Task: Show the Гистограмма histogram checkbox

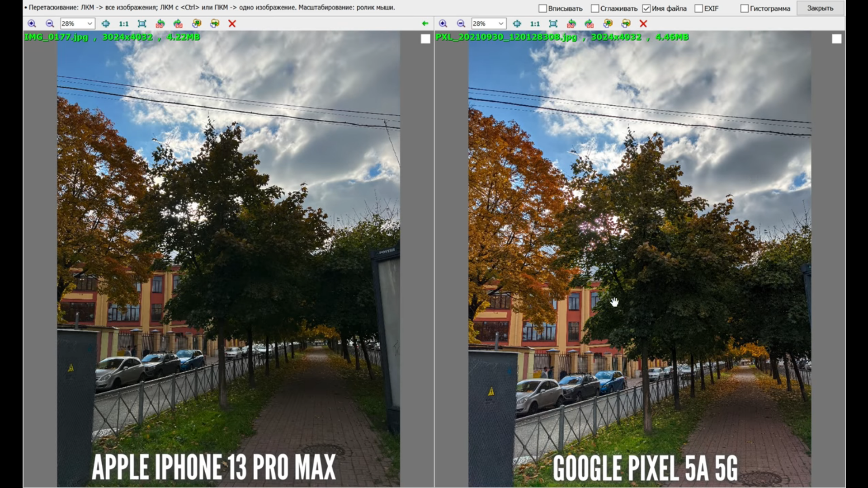Action: pyautogui.click(x=745, y=9)
